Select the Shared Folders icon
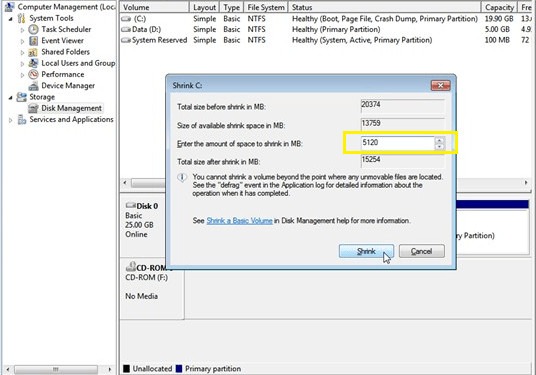 click(x=33, y=52)
